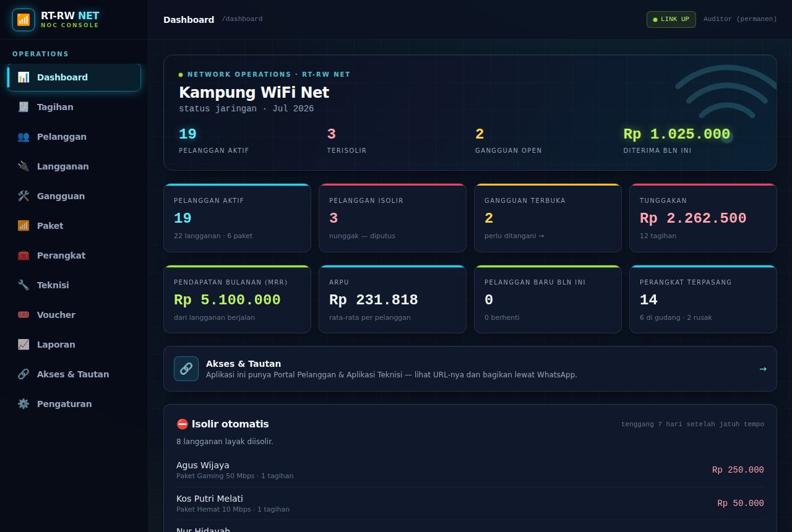Click the Voucher ticket icon
The height and width of the screenshot is (532, 792).
tap(24, 315)
